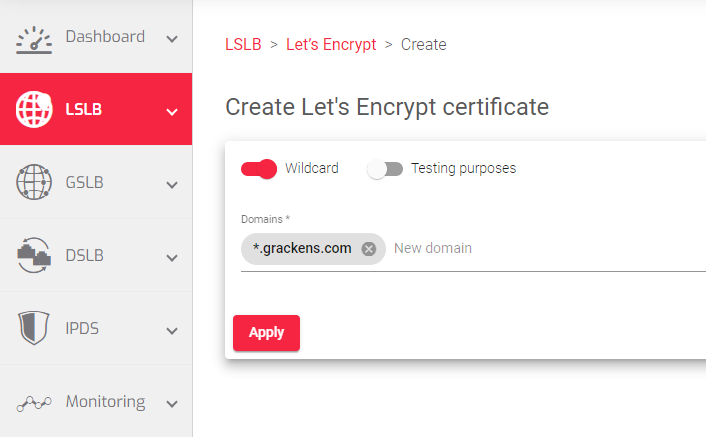Expand the GSLB section chevron

172,185
